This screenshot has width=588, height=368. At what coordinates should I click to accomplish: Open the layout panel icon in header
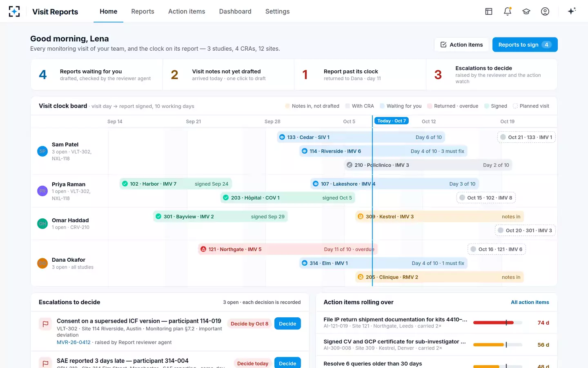(489, 11)
